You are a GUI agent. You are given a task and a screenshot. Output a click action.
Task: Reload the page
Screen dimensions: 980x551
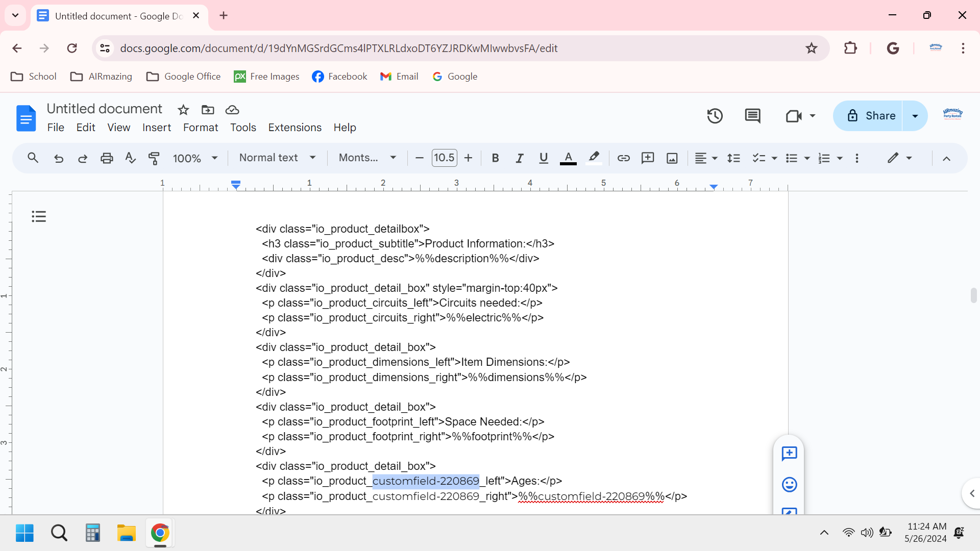[x=72, y=48]
